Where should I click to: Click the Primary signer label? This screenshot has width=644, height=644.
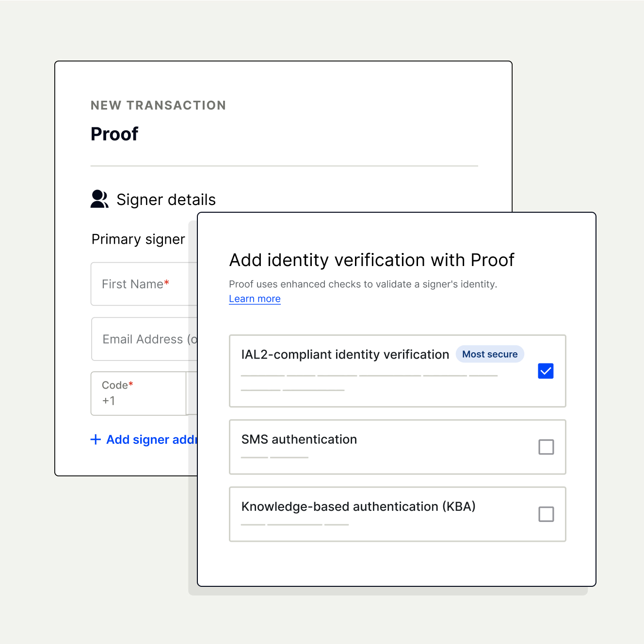138,239
